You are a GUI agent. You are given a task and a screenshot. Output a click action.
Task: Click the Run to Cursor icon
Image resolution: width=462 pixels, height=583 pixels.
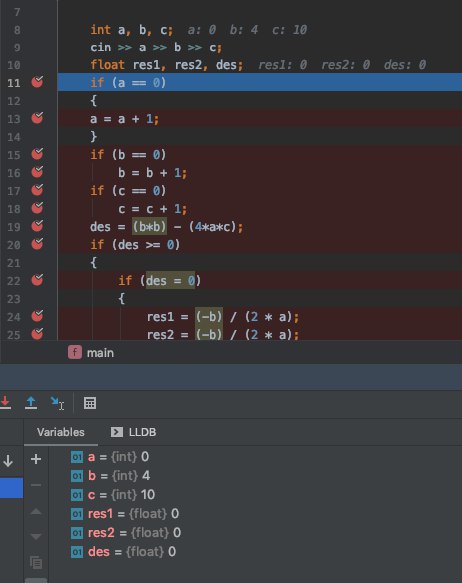(x=57, y=403)
